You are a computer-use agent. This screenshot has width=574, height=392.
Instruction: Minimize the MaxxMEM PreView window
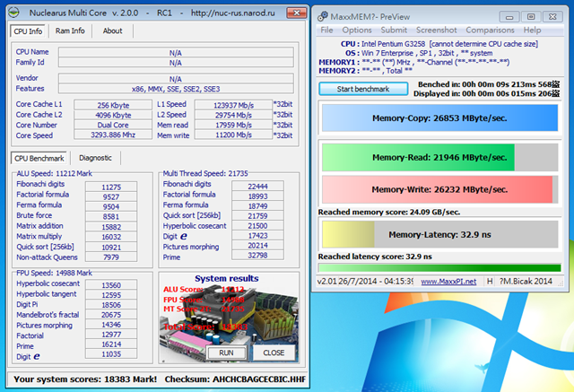point(509,17)
